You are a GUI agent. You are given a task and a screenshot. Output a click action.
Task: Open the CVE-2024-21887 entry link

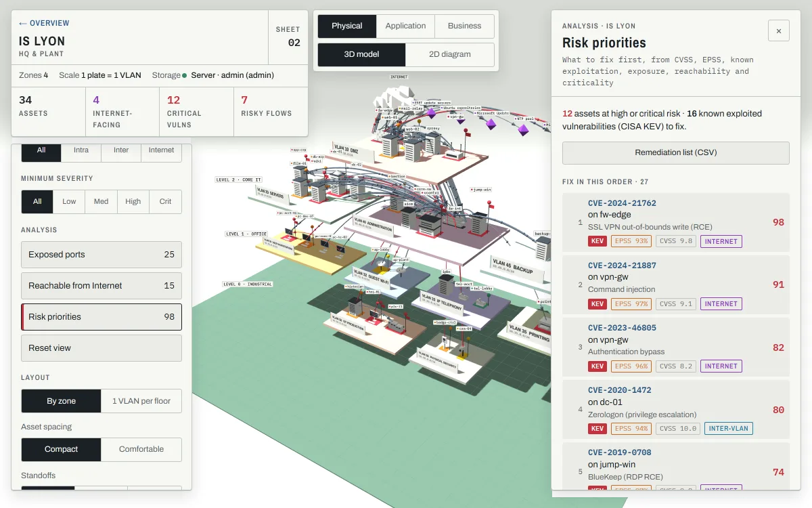coord(622,266)
